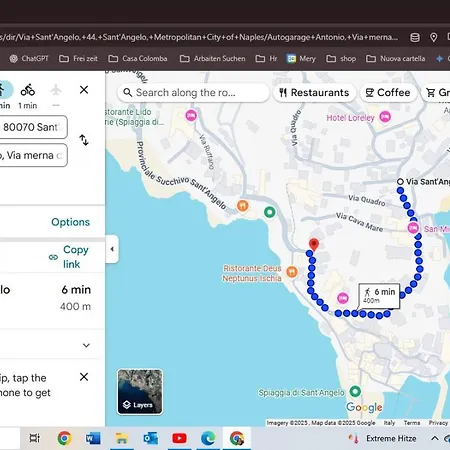Screen dimensions: 450x450
Task: Dismiss the phone tip message
Action: point(84,377)
